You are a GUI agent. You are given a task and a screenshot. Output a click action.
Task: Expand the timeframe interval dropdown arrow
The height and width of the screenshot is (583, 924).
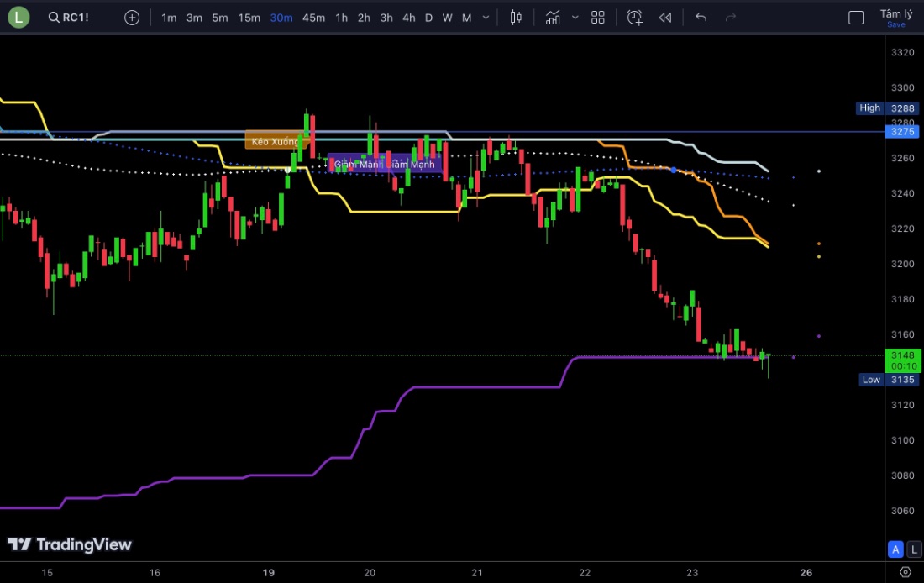[486, 18]
